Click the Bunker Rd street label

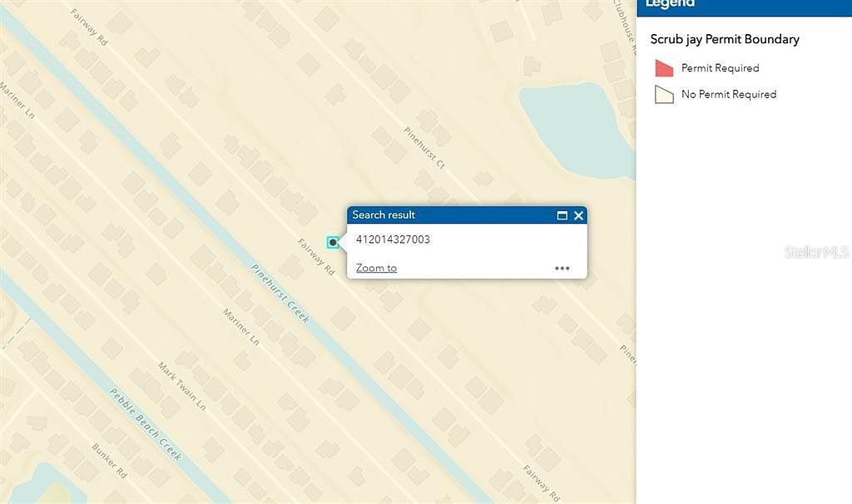(x=109, y=461)
